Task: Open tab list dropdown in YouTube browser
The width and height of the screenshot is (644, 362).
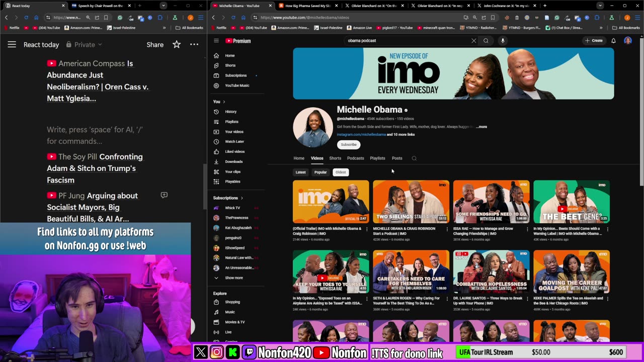Action: [600, 6]
